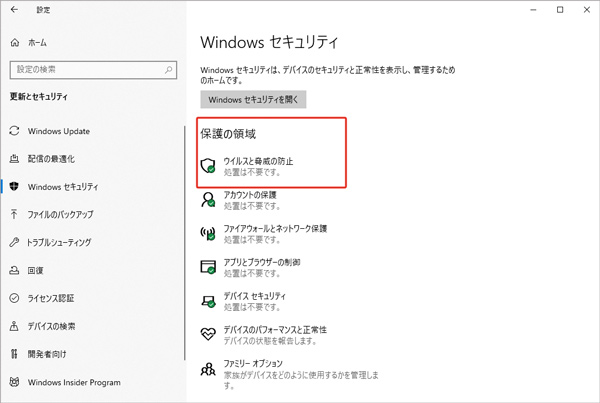Screen dimensions: 600x403
Task: Open ファミリー オプション link
Action: 253,363
